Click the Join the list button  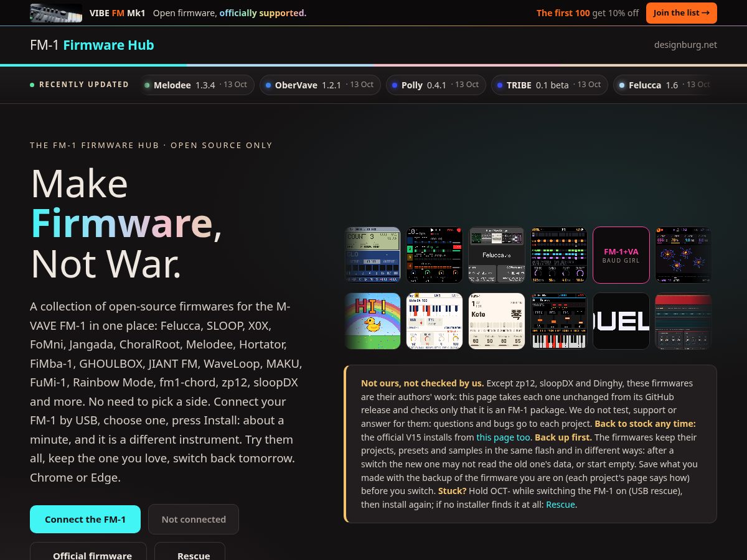click(682, 13)
